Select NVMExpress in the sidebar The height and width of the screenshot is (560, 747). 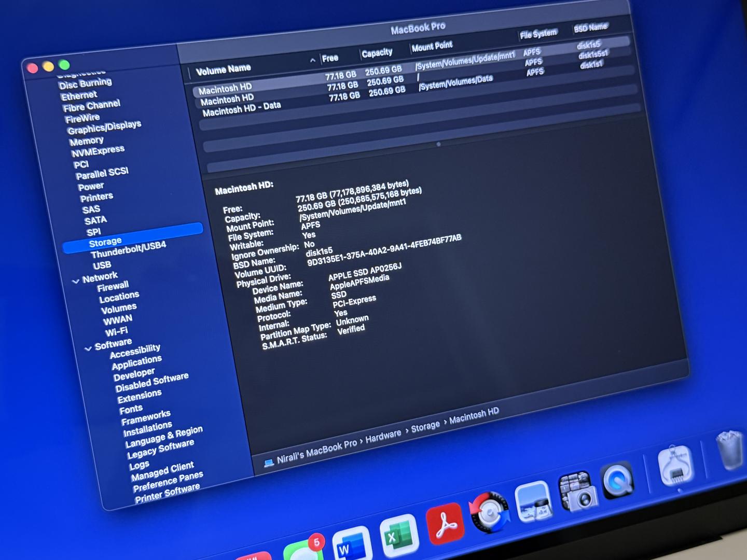[x=98, y=151]
